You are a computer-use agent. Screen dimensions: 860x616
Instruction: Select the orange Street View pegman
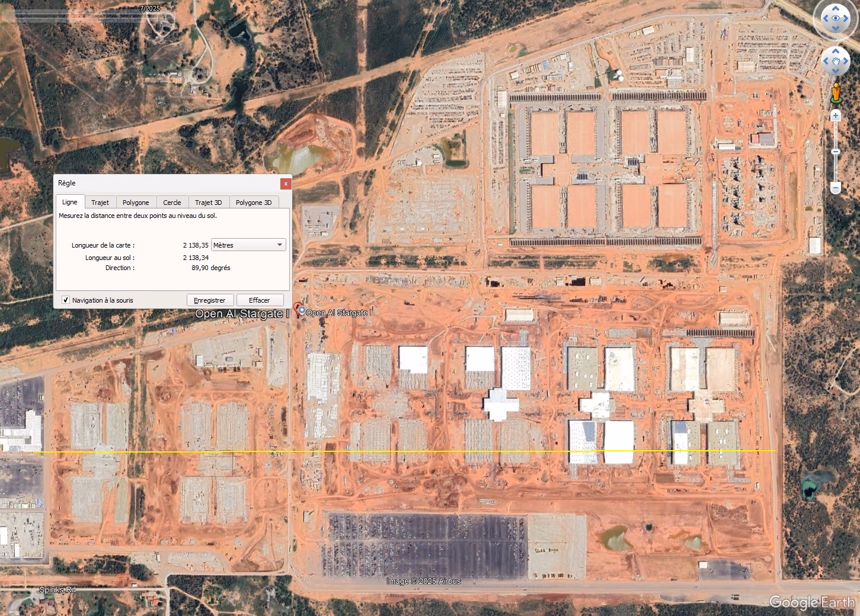point(836,92)
